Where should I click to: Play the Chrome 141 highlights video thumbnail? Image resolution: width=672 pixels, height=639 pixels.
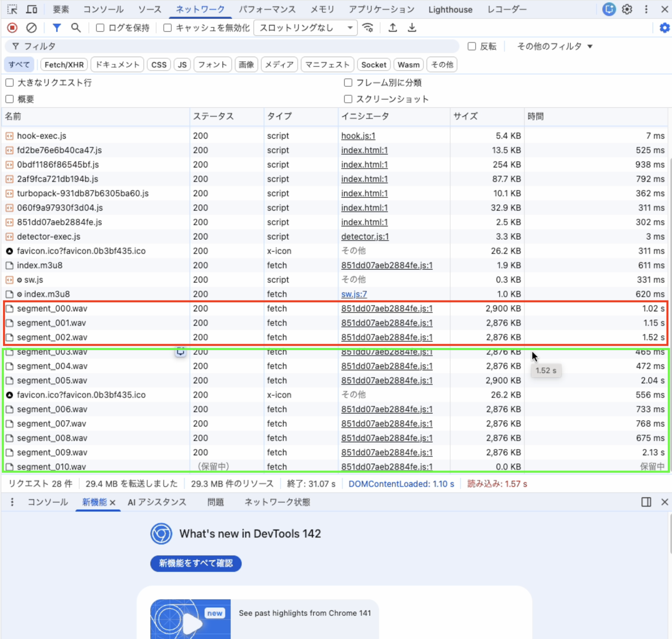(191, 619)
